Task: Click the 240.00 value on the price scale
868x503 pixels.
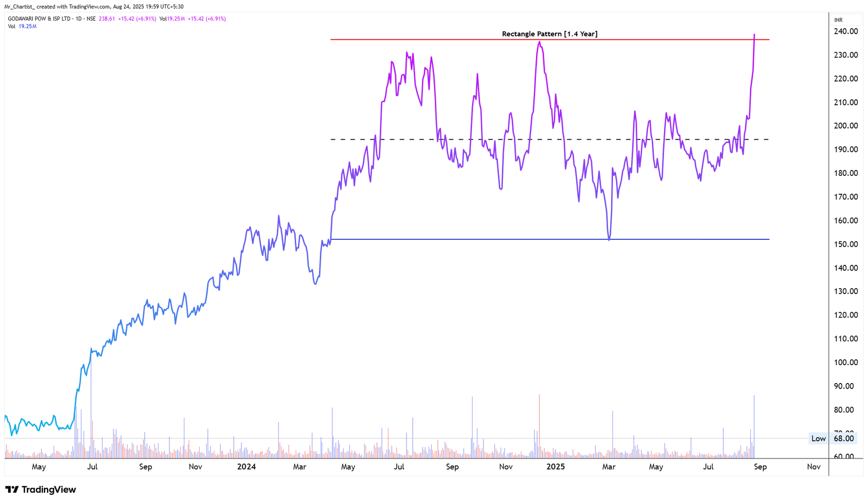Action: pos(845,31)
